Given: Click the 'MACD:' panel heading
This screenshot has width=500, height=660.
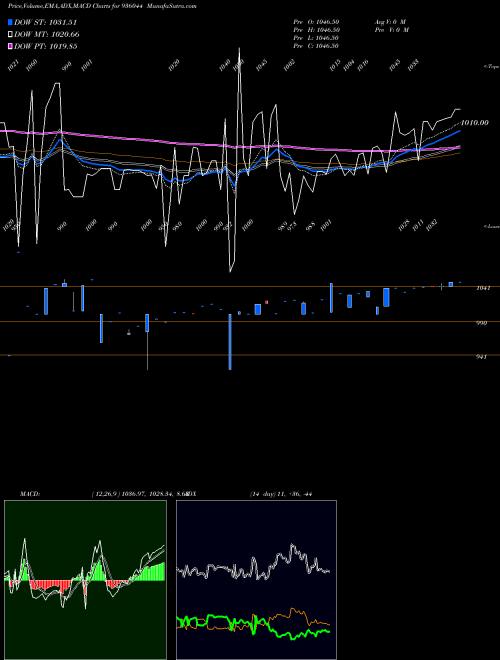Looking at the screenshot, I should point(30,494).
